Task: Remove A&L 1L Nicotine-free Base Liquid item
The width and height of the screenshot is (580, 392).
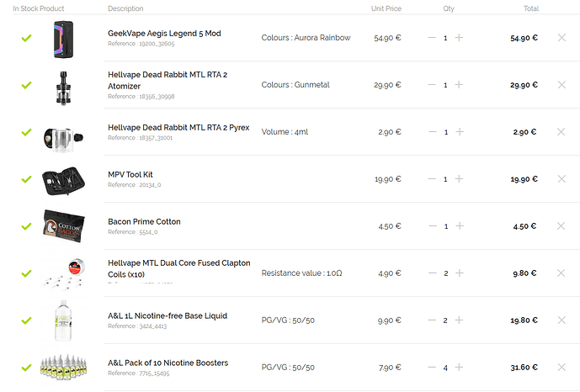Action: [561, 320]
